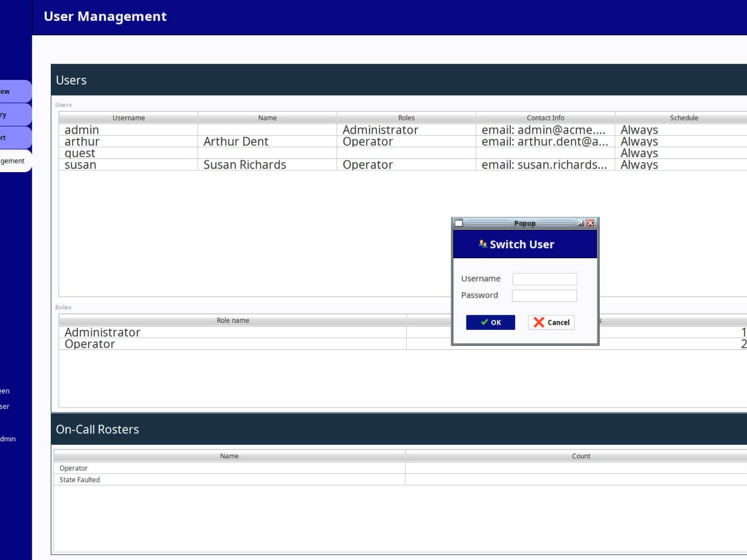Sort On-Call Rosters by Name header
This screenshot has width=747, height=560.
229,456
